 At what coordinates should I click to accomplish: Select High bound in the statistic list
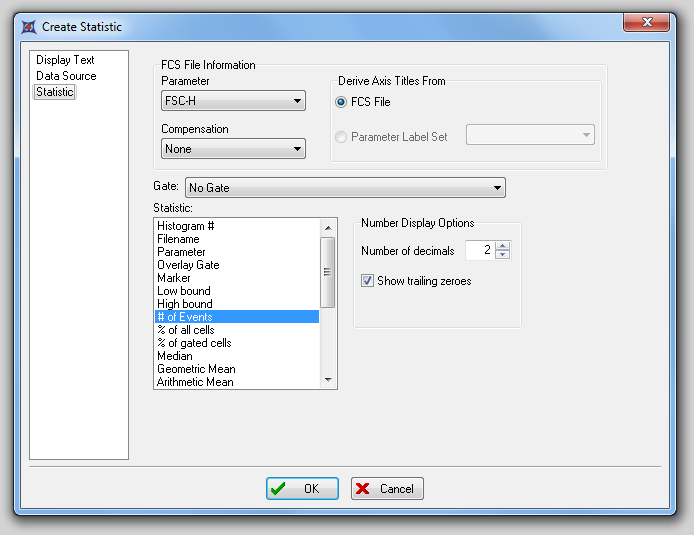pyautogui.click(x=237, y=304)
